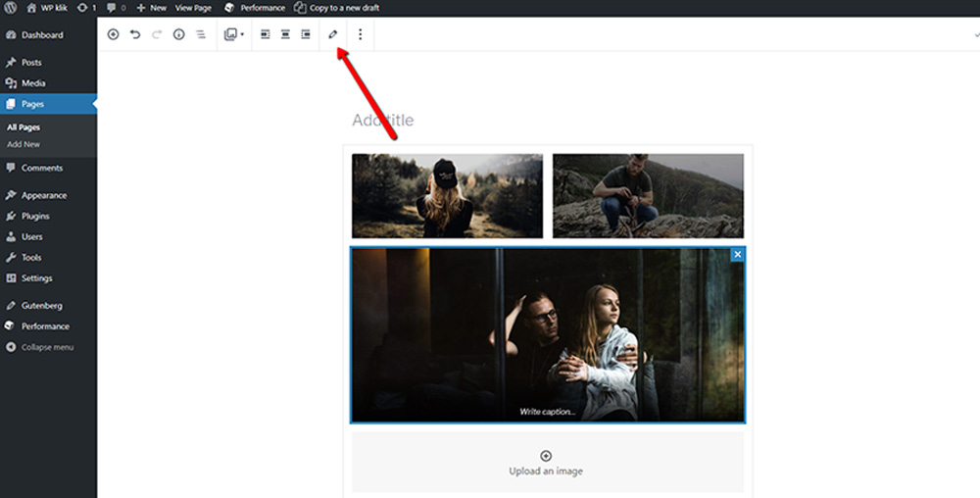The width and height of the screenshot is (980, 498).
Task: Click the Upload an image area
Action: pos(548,463)
